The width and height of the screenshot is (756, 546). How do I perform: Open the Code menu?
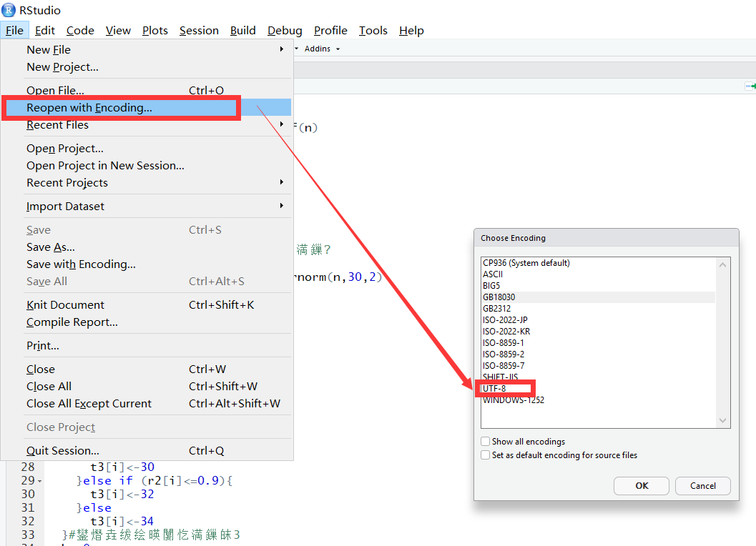pyautogui.click(x=80, y=30)
